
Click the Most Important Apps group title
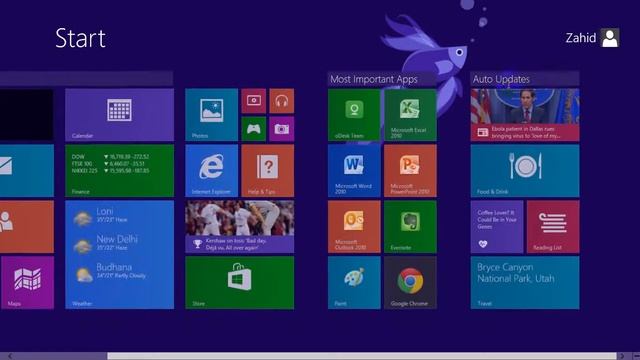[x=373, y=79]
